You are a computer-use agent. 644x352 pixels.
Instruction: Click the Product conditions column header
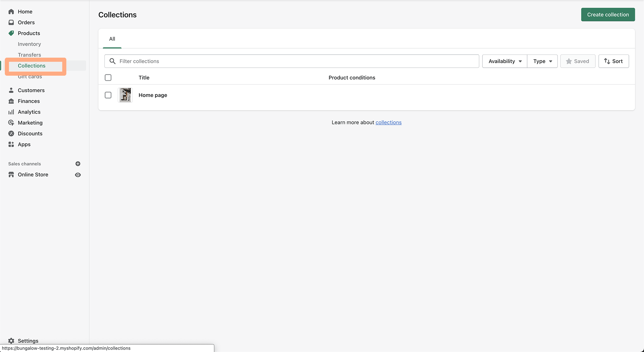352,78
